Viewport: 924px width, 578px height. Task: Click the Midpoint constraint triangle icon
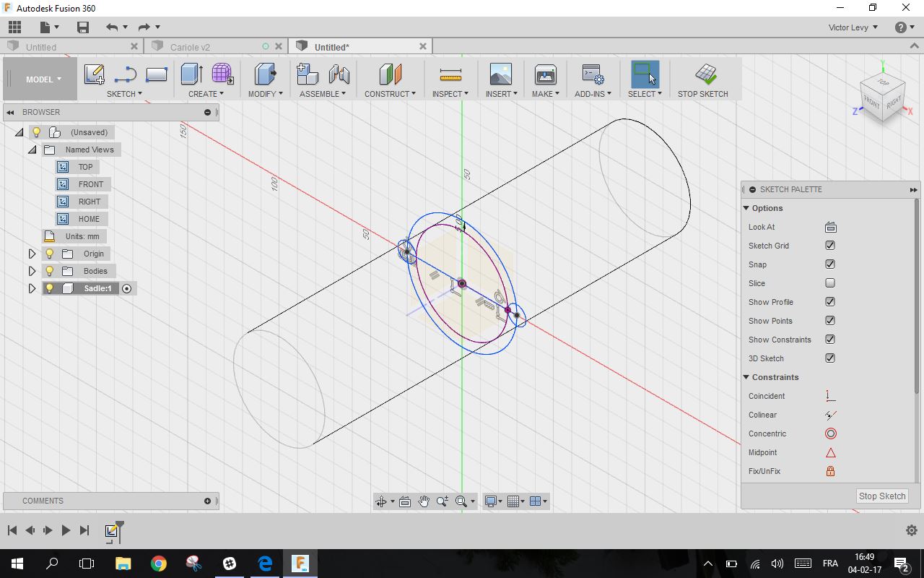pyautogui.click(x=830, y=452)
